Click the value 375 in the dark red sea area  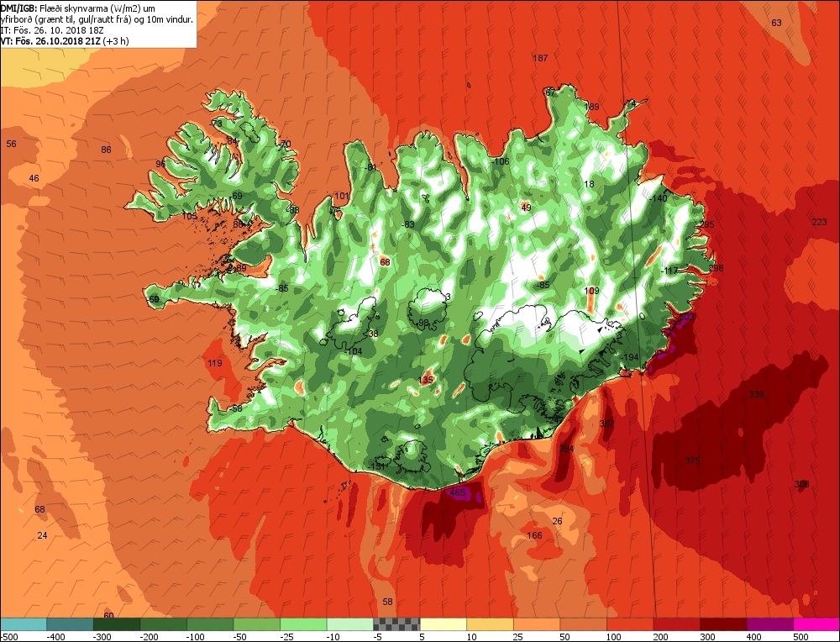pos(692,460)
